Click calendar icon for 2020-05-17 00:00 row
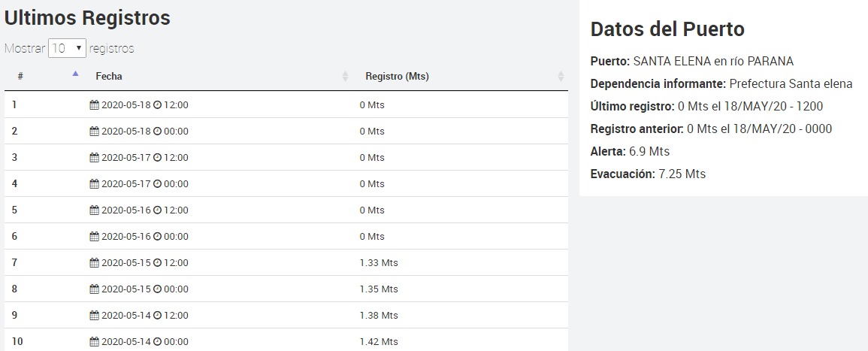Image resolution: width=868 pixels, height=351 pixels. tap(94, 184)
